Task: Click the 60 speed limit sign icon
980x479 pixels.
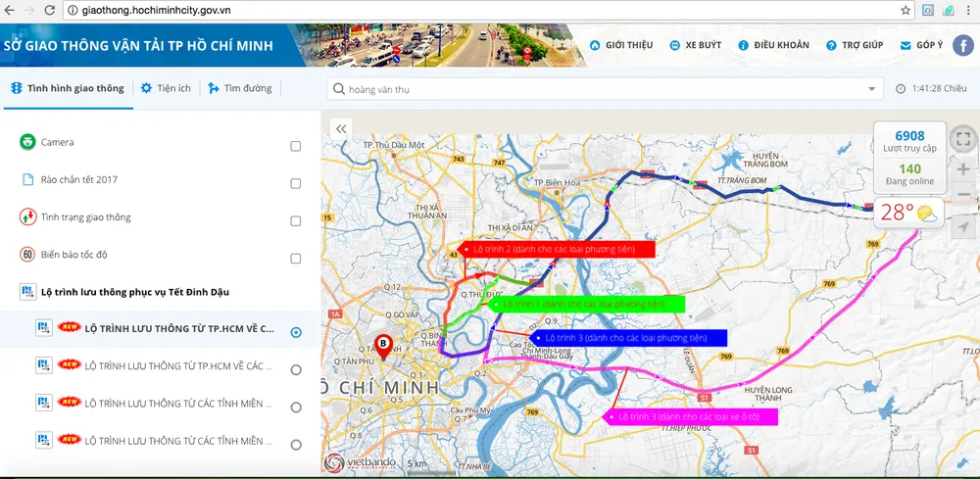Action: click(27, 255)
